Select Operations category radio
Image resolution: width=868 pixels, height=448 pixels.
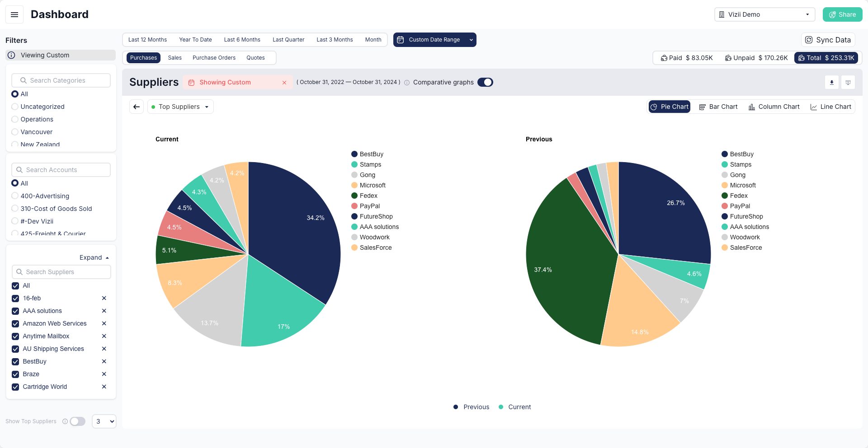[15, 119]
